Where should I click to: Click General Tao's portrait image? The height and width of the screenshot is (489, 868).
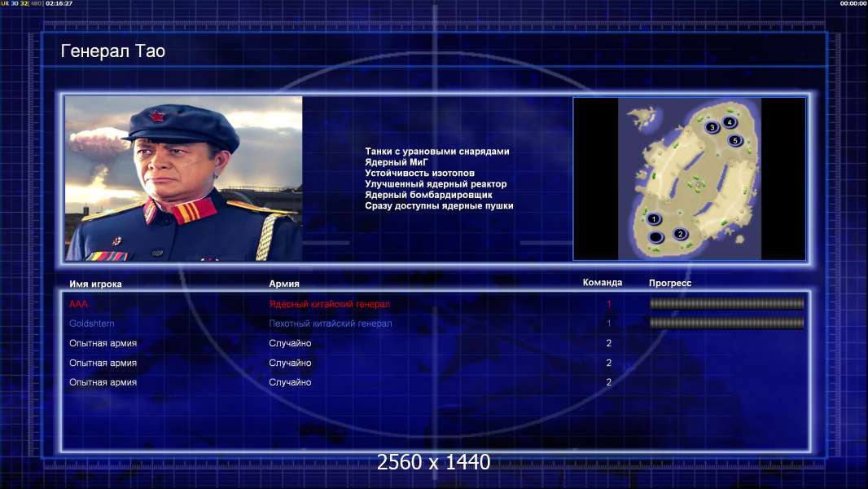click(184, 178)
